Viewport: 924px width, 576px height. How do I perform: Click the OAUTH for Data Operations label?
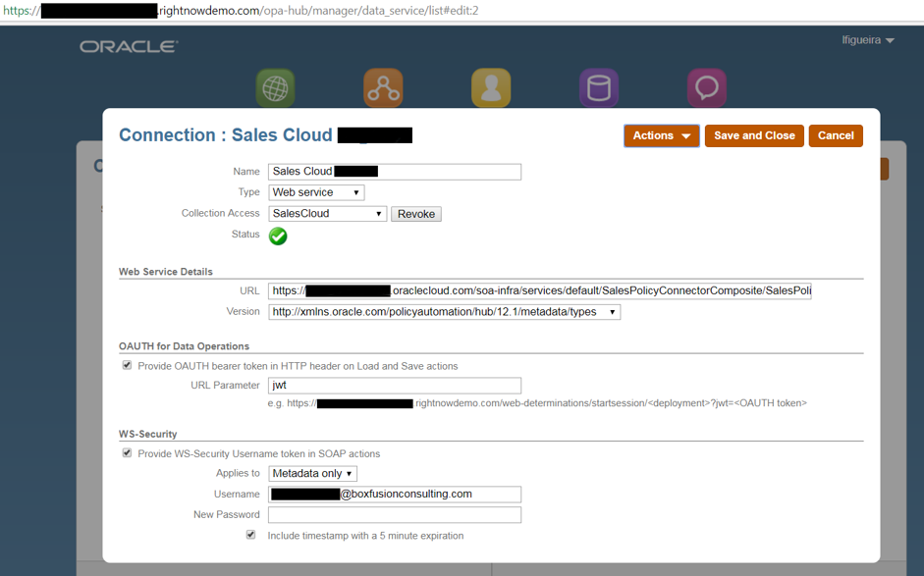tap(184, 346)
